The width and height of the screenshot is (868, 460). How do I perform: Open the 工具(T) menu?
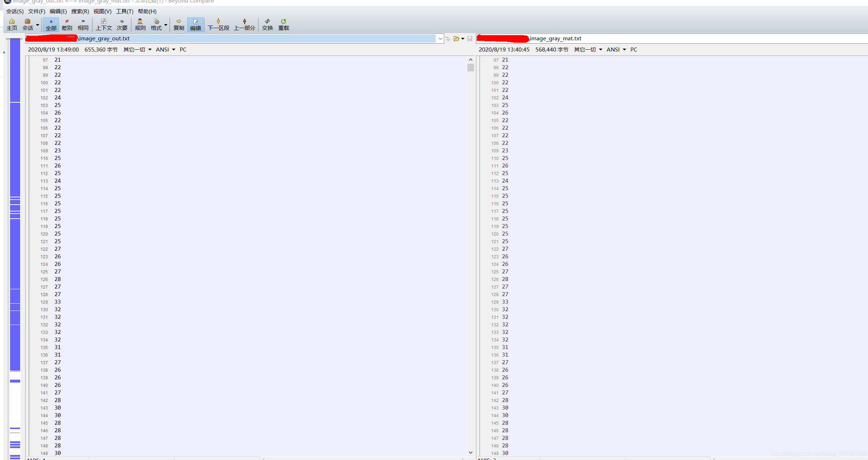125,12
